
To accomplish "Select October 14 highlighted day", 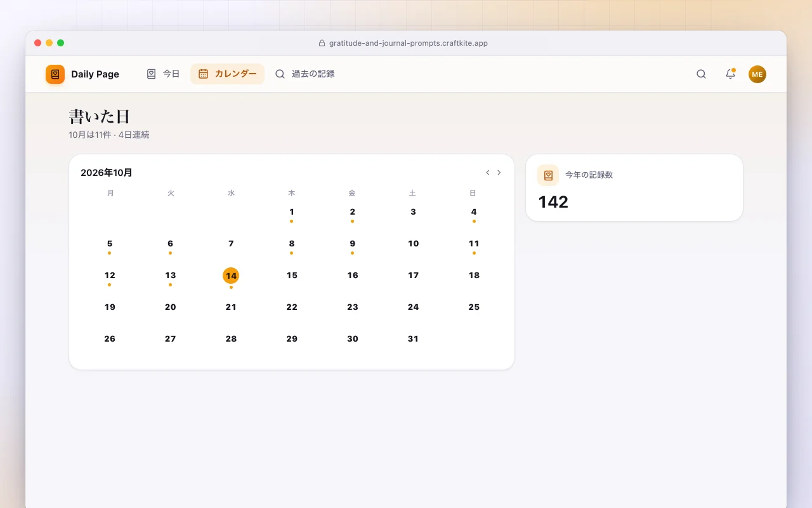I will point(231,276).
